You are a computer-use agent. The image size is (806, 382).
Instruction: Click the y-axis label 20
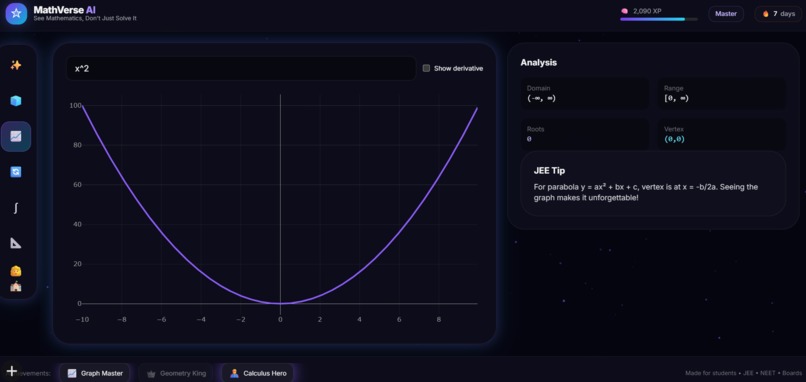pos(77,264)
